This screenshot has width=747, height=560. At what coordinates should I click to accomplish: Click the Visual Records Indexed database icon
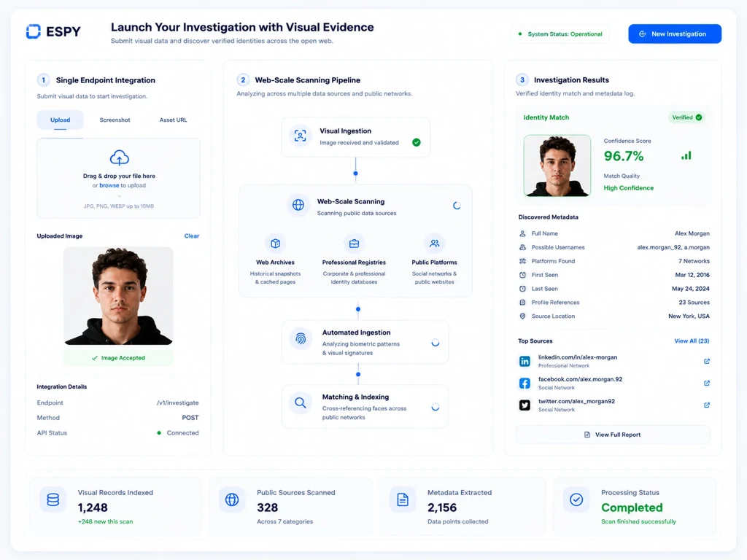pos(53,499)
